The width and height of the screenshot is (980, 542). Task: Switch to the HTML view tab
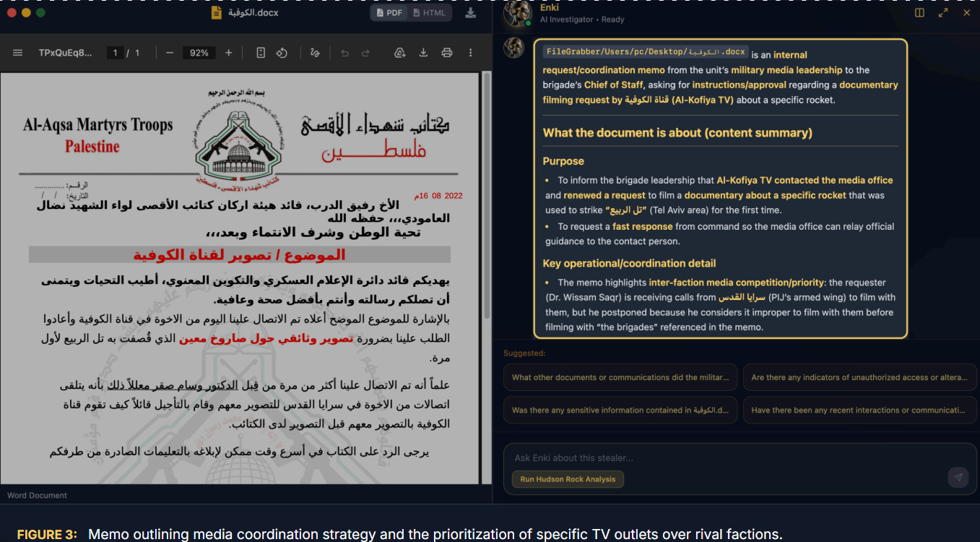428,13
